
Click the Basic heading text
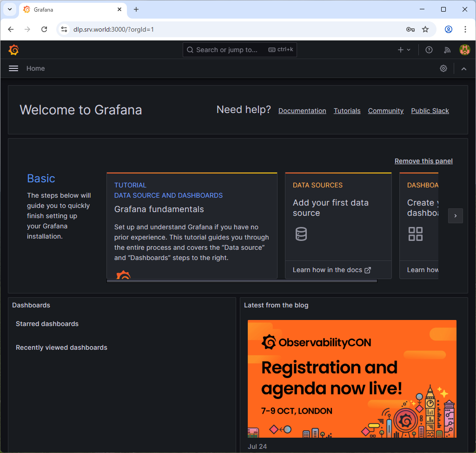pyautogui.click(x=41, y=178)
